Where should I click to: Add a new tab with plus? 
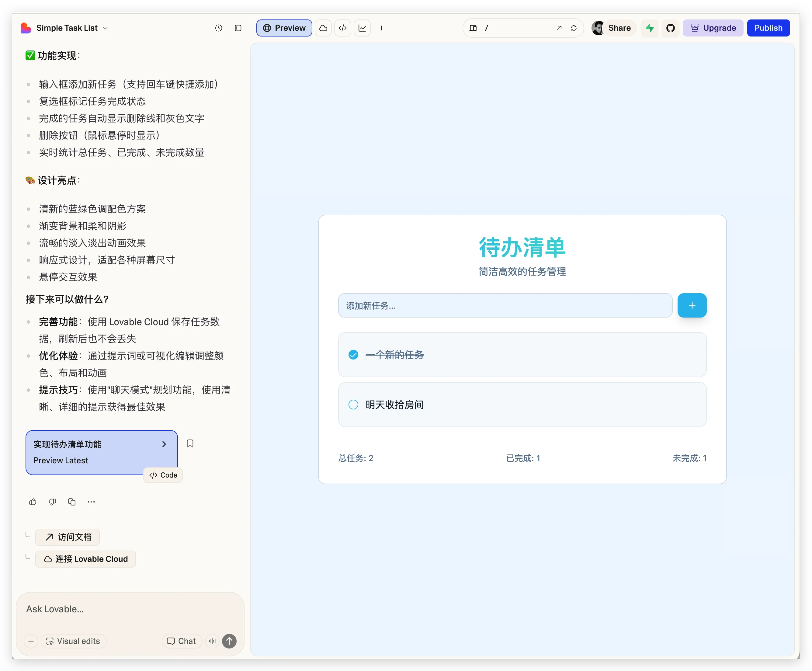pyautogui.click(x=381, y=28)
